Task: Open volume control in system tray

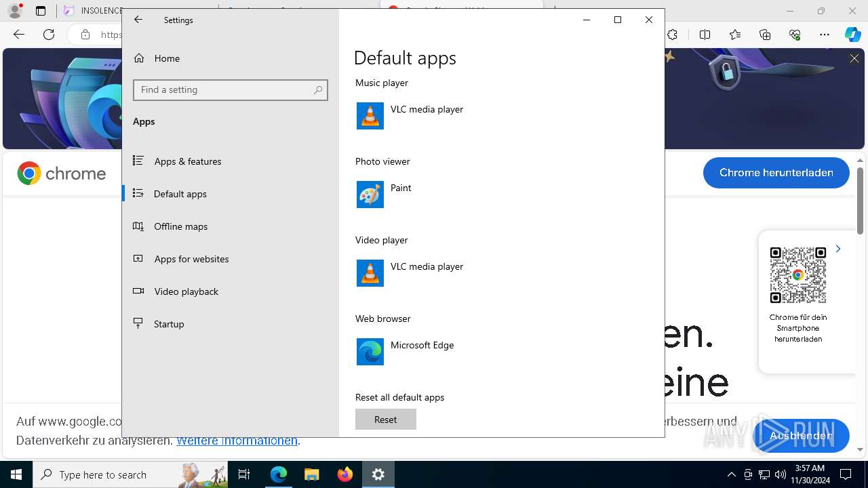Action: point(780,474)
